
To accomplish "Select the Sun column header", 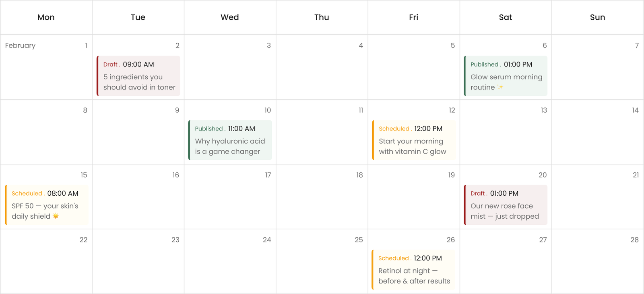I will 597,17.
